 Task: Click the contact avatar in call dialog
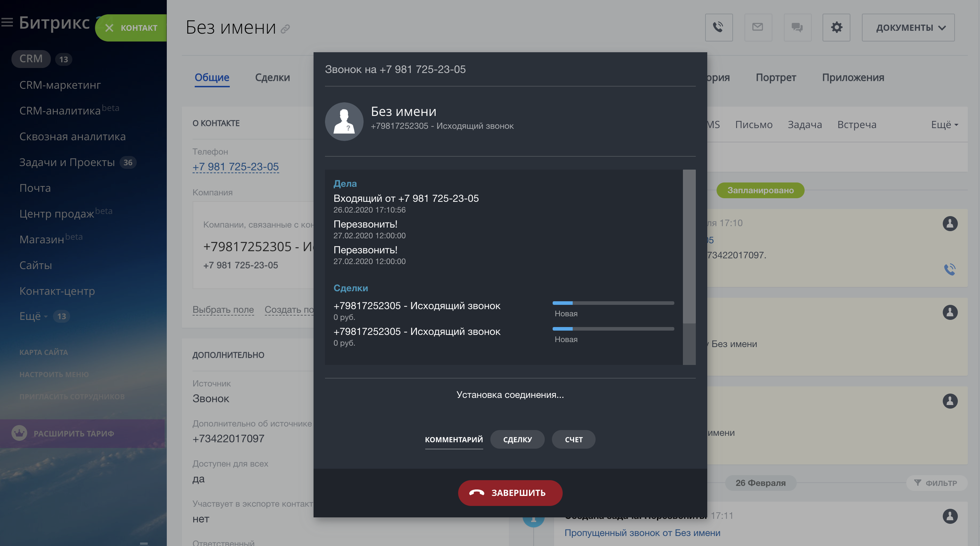(344, 122)
